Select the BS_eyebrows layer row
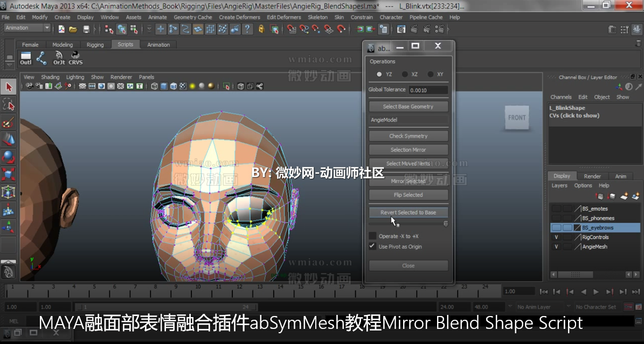 click(595, 227)
